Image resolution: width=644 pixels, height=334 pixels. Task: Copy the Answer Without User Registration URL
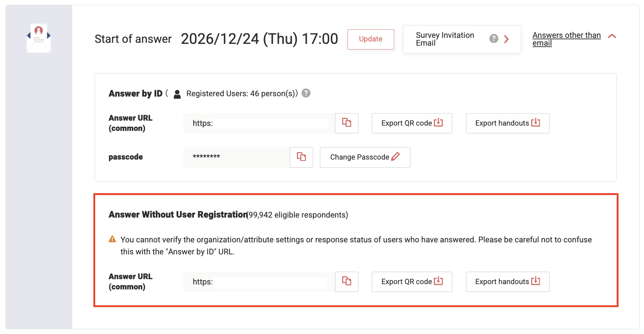[x=346, y=282]
